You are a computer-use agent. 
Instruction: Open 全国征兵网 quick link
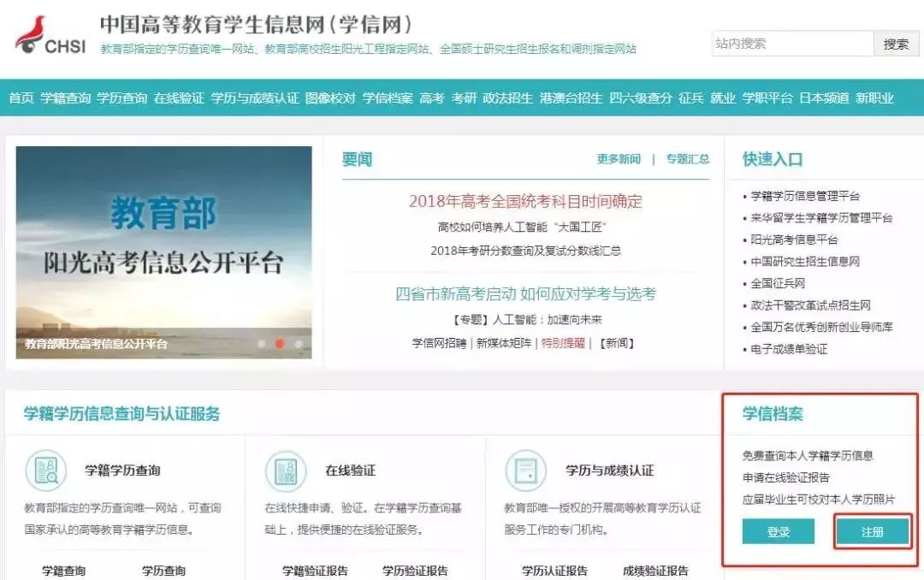pyautogui.click(x=778, y=283)
